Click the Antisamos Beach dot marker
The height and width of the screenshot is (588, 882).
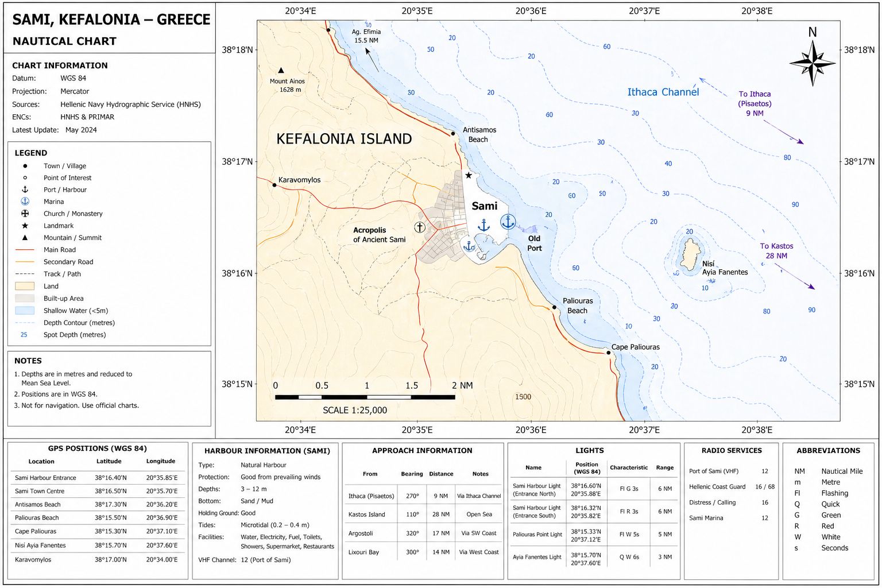(x=453, y=133)
